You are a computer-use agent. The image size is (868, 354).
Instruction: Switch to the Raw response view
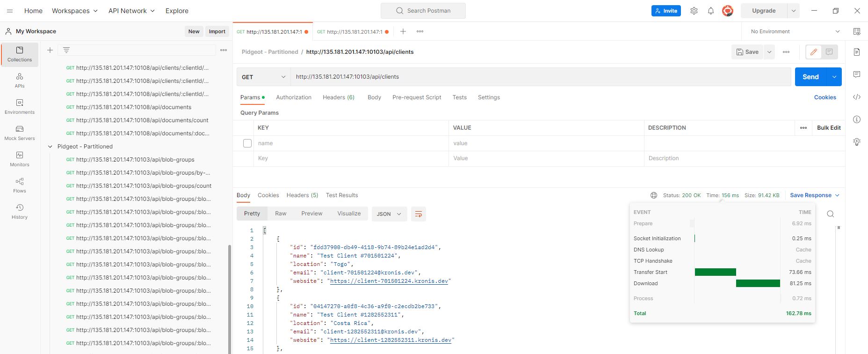click(x=281, y=214)
